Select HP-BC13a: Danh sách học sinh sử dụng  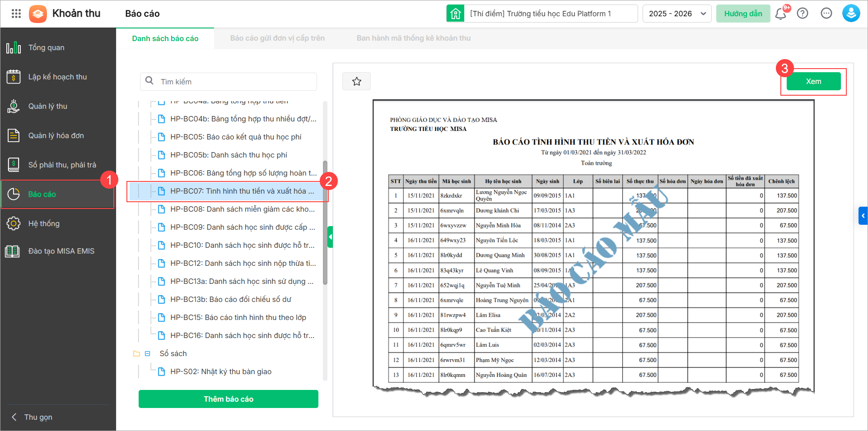pos(242,281)
